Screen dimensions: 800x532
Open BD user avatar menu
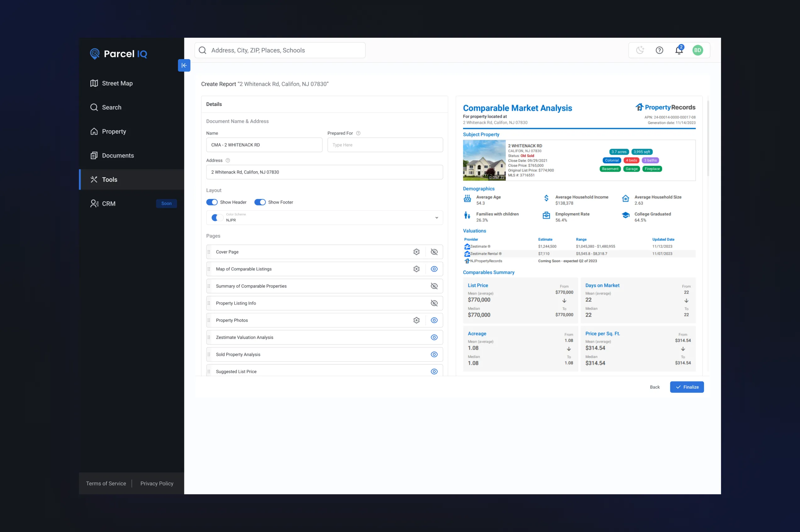tap(697, 50)
